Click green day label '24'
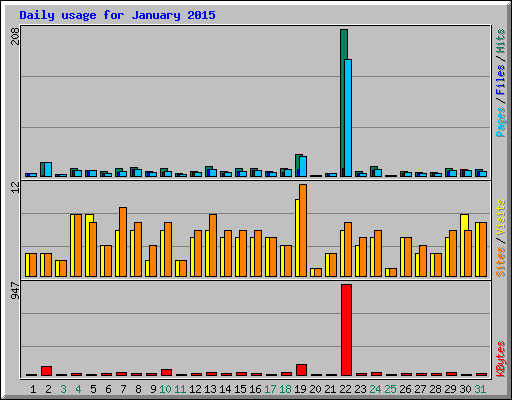 [x=375, y=389]
